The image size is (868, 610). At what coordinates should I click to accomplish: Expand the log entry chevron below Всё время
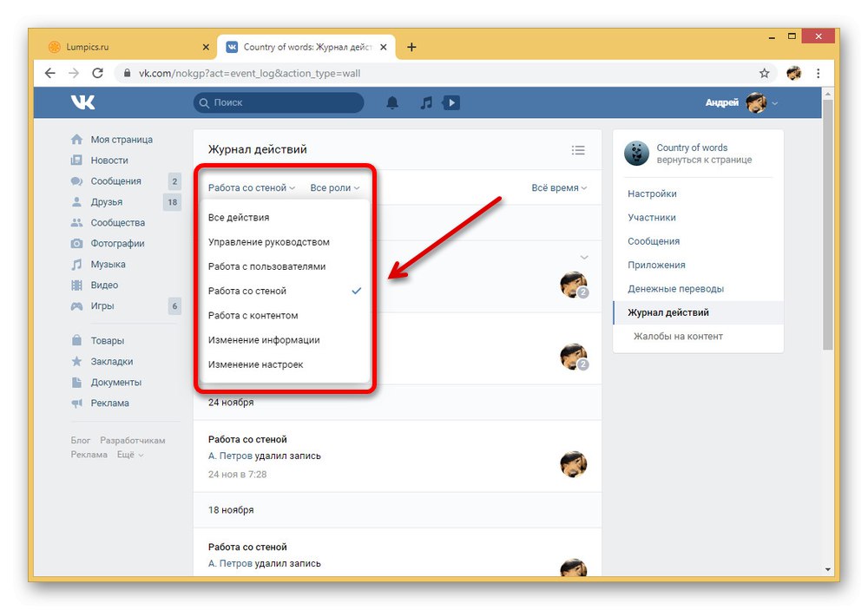pyautogui.click(x=584, y=258)
